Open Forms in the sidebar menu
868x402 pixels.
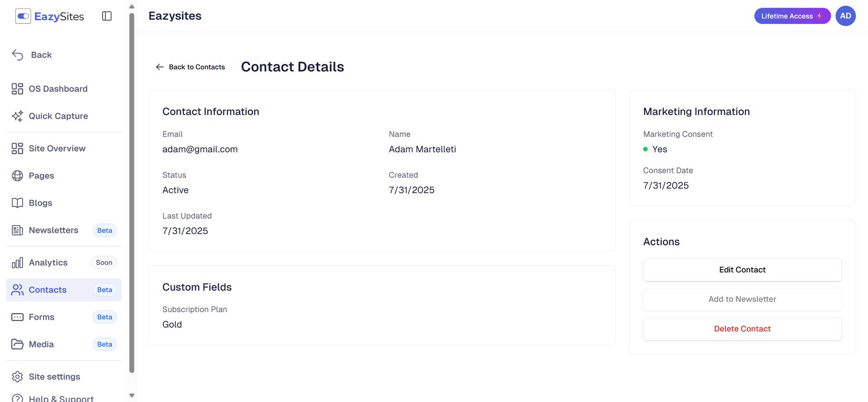[42, 317]
